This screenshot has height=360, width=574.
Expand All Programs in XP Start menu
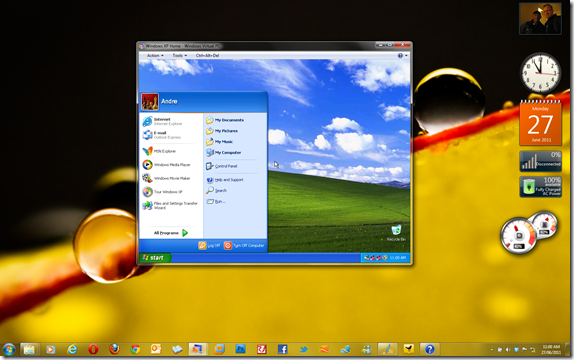[171, 233]
